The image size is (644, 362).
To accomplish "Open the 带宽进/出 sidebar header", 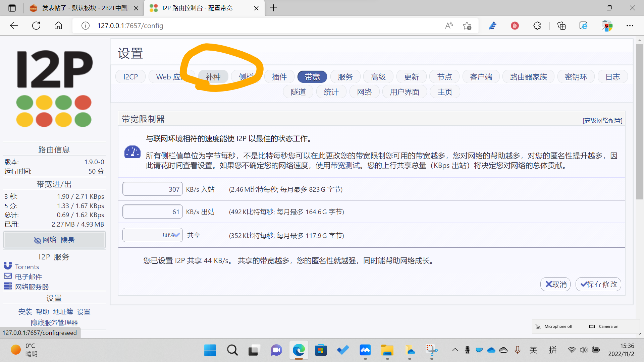I will [54, 184].
